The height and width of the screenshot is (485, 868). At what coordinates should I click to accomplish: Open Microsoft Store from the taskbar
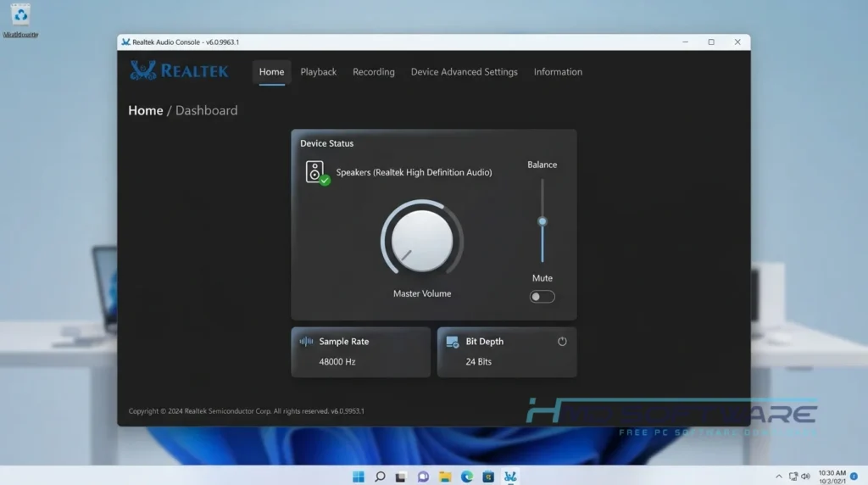click(x=487, y=477)
